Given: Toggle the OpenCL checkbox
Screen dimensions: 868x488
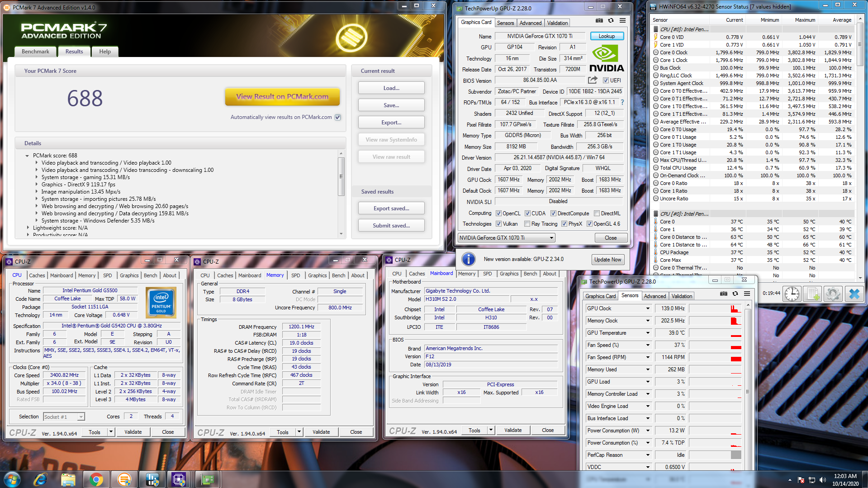Looking at the screenshot, I should [x=498, y=213].
